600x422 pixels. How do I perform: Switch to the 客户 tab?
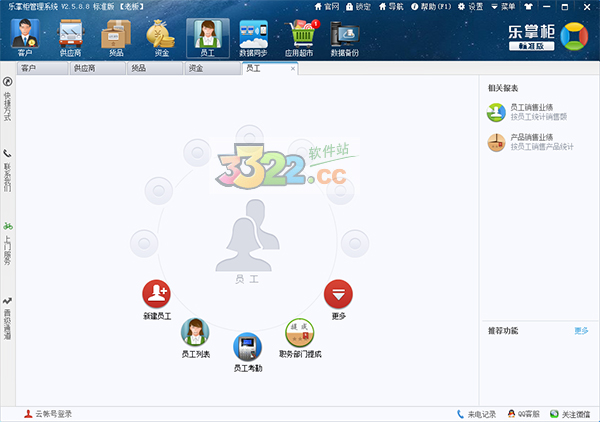click(42, 68)
